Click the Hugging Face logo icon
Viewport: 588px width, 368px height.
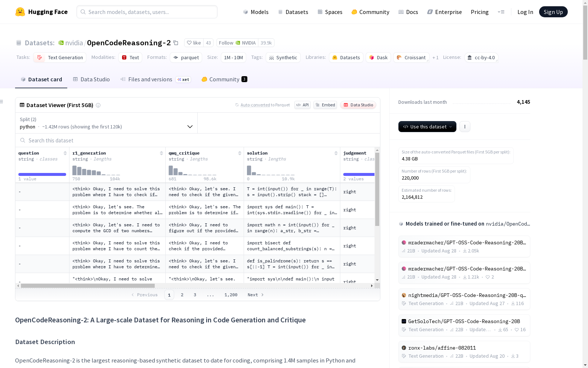[x=20, y=12]
